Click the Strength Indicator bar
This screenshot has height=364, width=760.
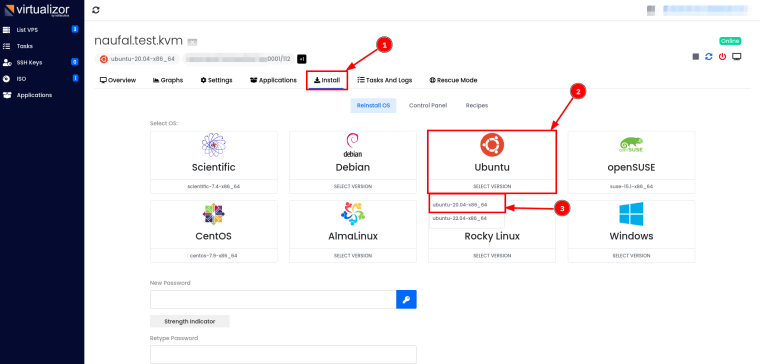tap(190, 321)
